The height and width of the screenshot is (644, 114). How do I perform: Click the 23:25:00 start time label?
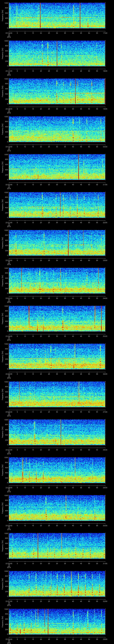(9, 374)
